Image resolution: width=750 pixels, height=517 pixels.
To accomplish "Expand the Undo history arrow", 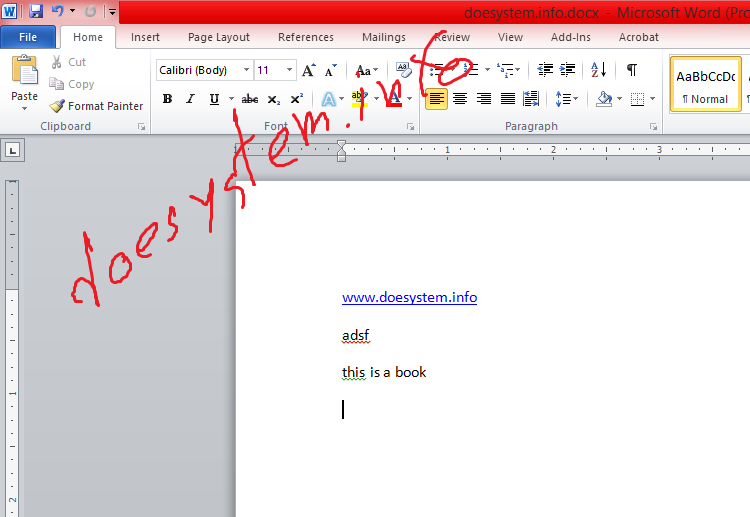I will [72, 11].
